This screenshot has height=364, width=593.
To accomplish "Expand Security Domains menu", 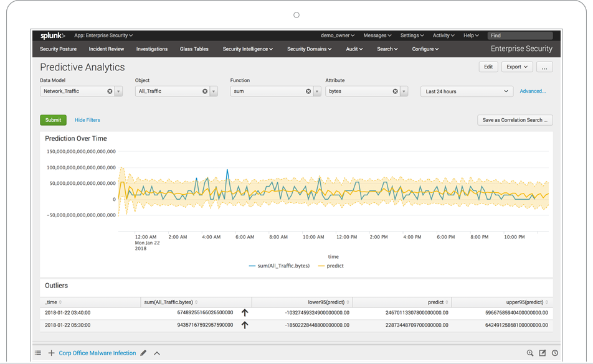I will [x=310, y=49].
